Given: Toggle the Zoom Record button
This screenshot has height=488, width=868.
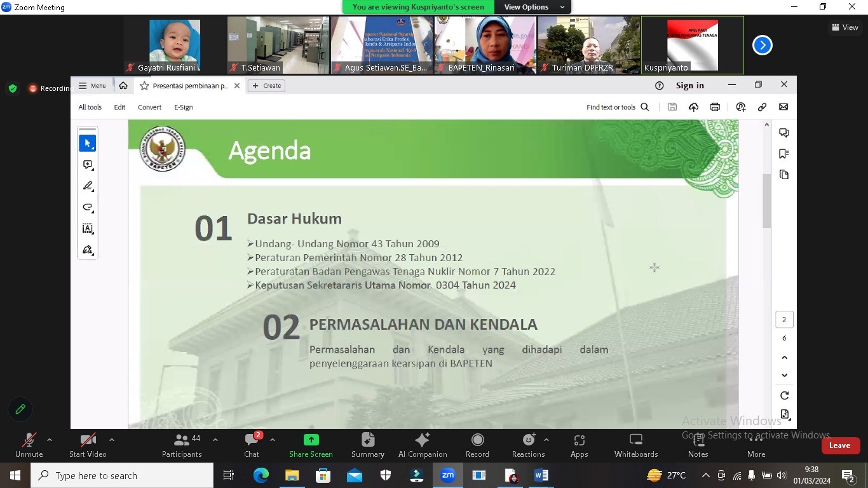Looking at the screenshot, I should (x=477, y=445).
